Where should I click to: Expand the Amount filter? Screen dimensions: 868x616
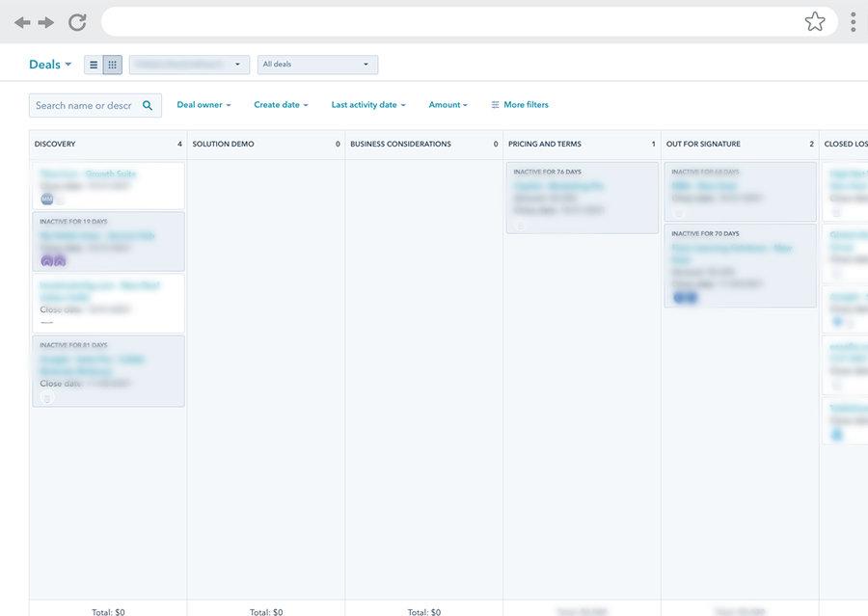pos(448,105)
